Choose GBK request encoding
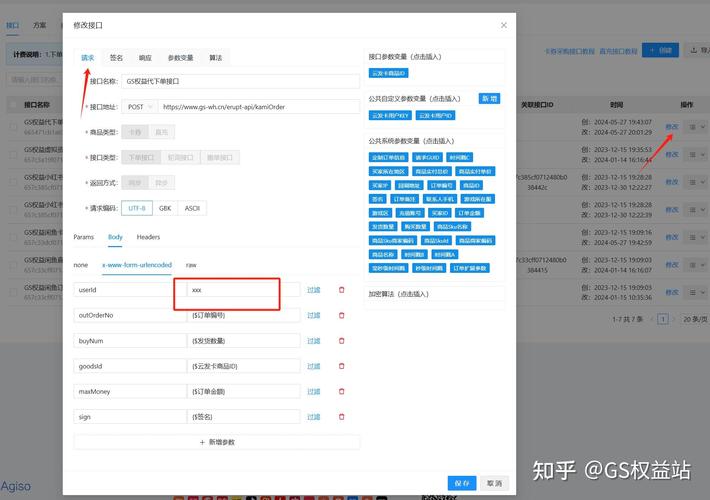 pyautogui.click(x=165, y=208)
